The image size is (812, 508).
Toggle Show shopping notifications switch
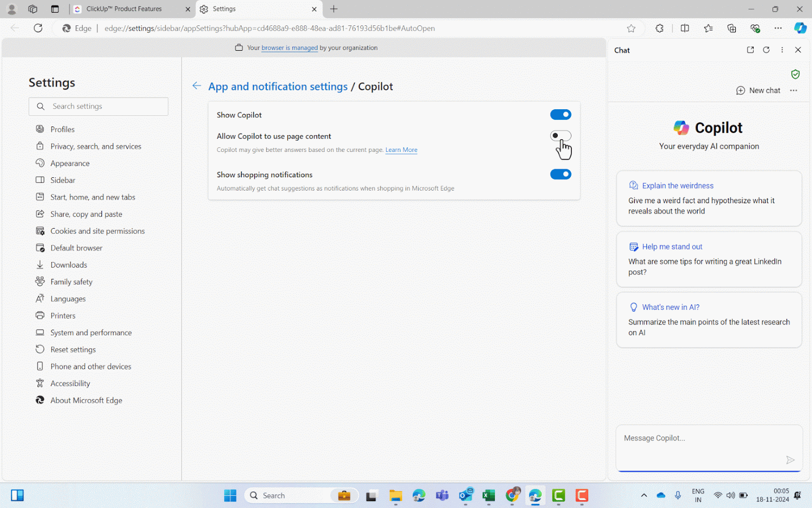[x=560, y=174]
